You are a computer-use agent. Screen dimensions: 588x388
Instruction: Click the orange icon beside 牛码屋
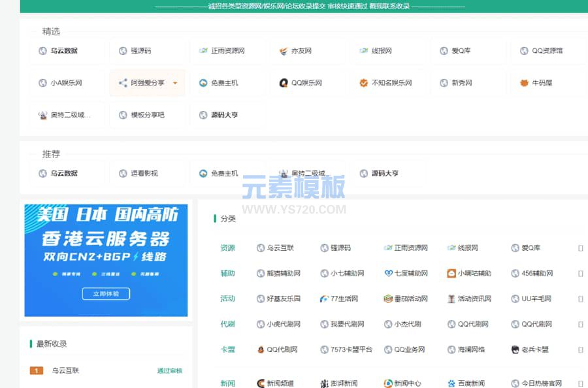(x=524, y=83)
